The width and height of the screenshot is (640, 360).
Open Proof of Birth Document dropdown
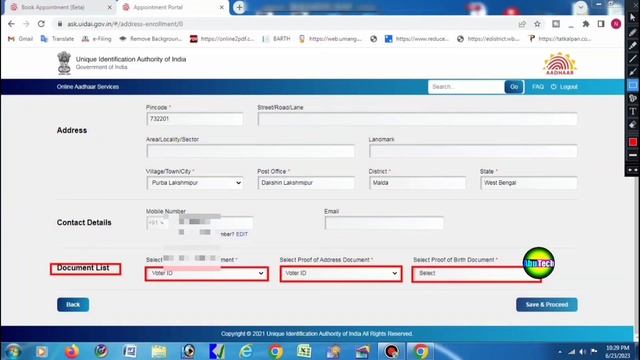pyautogui.click(x=476, y=273)
